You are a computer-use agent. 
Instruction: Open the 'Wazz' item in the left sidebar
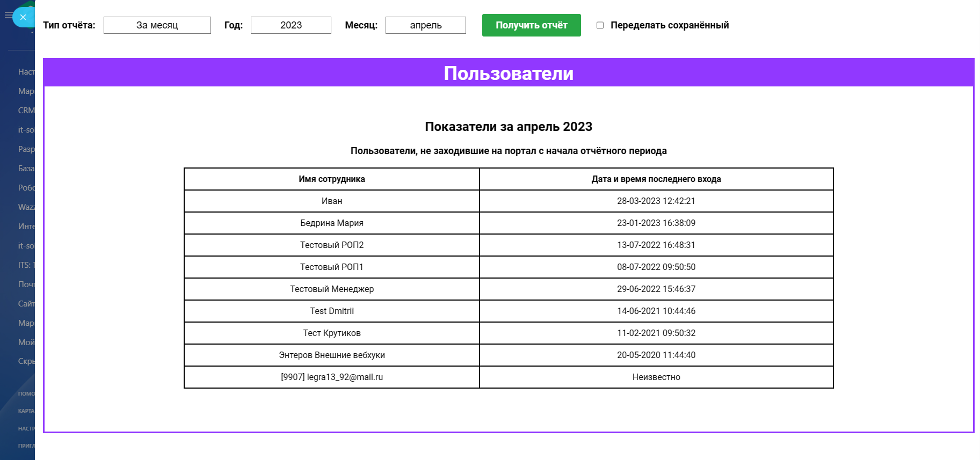(26, 207)
